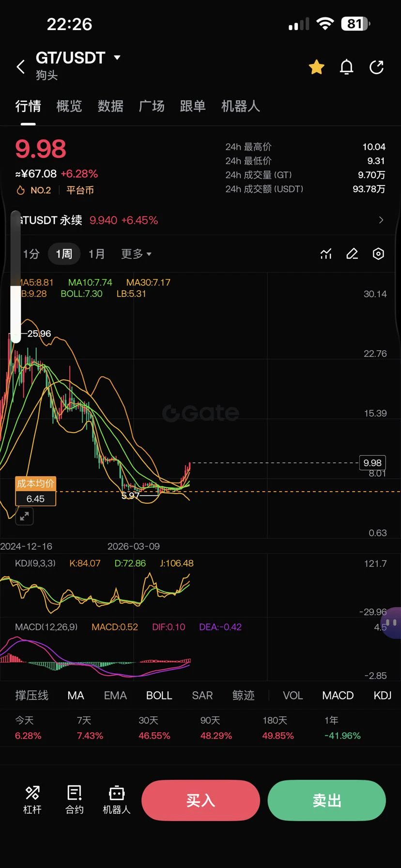Switch to the 跟单 tab
The image size is (401, 868).
tap(193, 106)
